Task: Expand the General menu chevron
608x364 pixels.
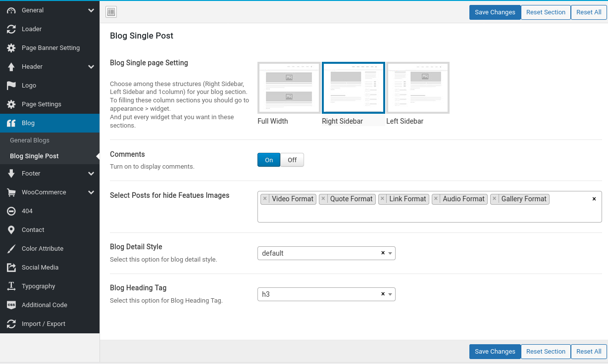Action: point(91,10)
